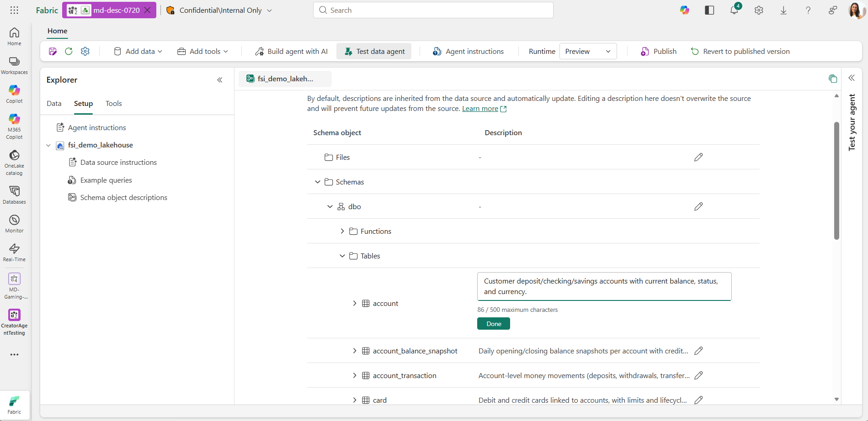868x421 pixels.
Task: Open the Add tools dropdown
Action: (x=202, y=52)
